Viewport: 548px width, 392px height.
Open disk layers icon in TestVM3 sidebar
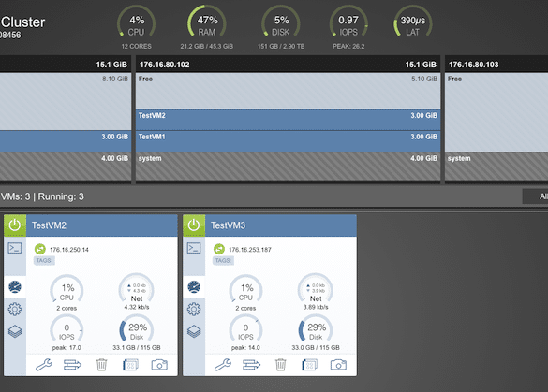[194, 331]
